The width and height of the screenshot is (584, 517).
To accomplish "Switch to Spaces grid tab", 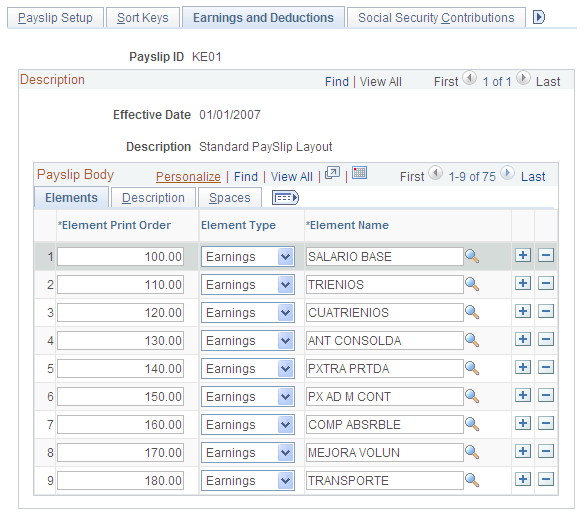I will tap(230, 198).
